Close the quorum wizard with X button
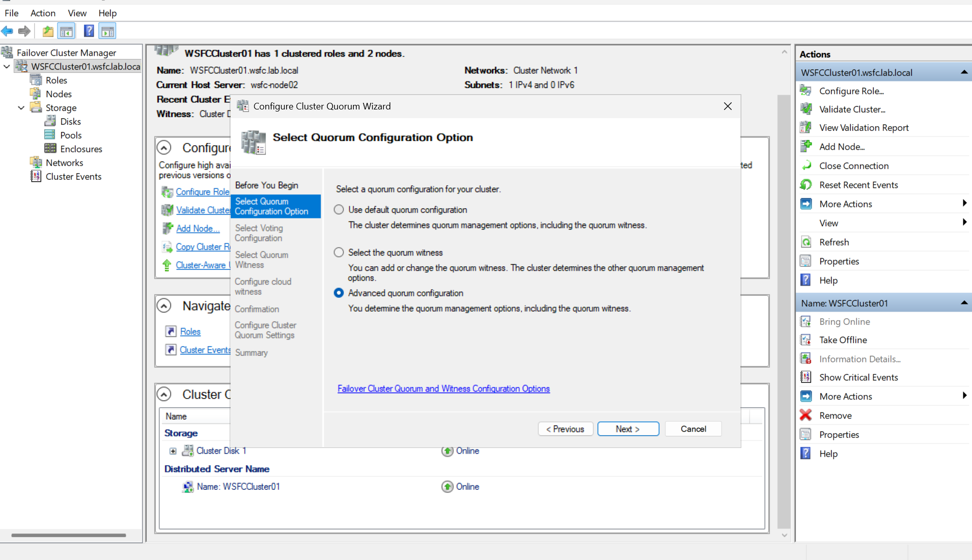 728,106
